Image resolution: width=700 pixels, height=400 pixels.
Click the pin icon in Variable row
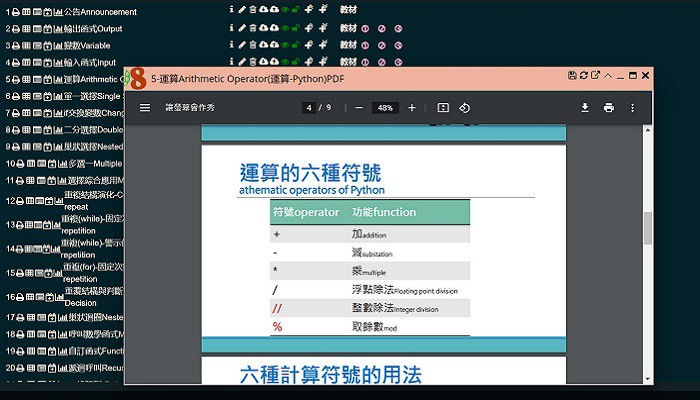coord(308,45)
